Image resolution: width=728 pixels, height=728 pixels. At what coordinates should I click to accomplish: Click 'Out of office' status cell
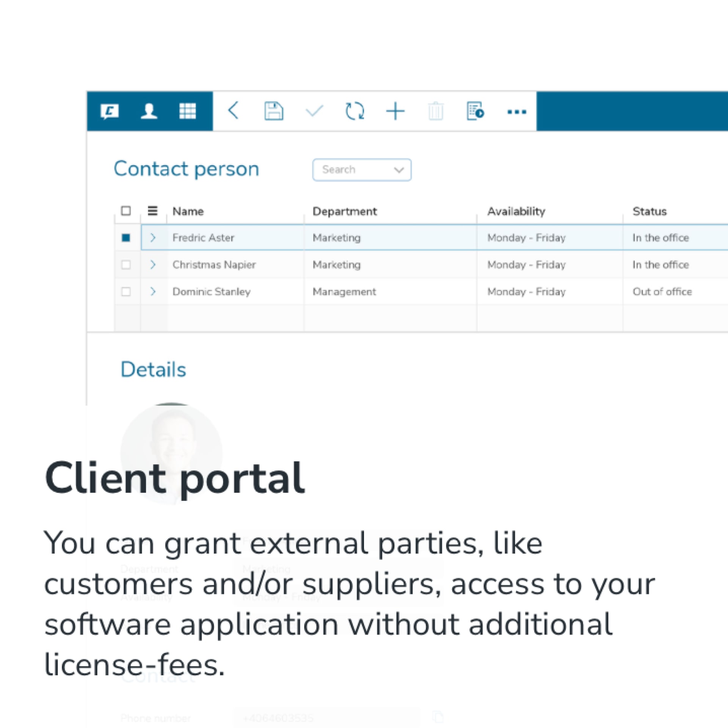[662, 292]
